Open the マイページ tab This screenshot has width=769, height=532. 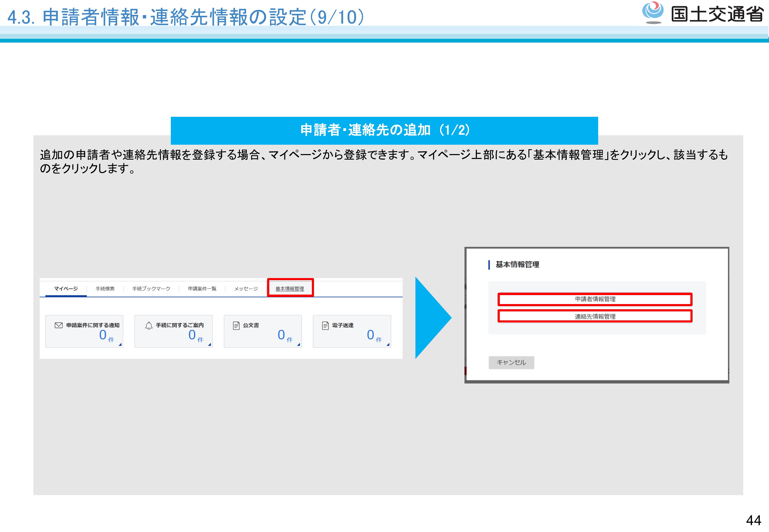(66, 289)
